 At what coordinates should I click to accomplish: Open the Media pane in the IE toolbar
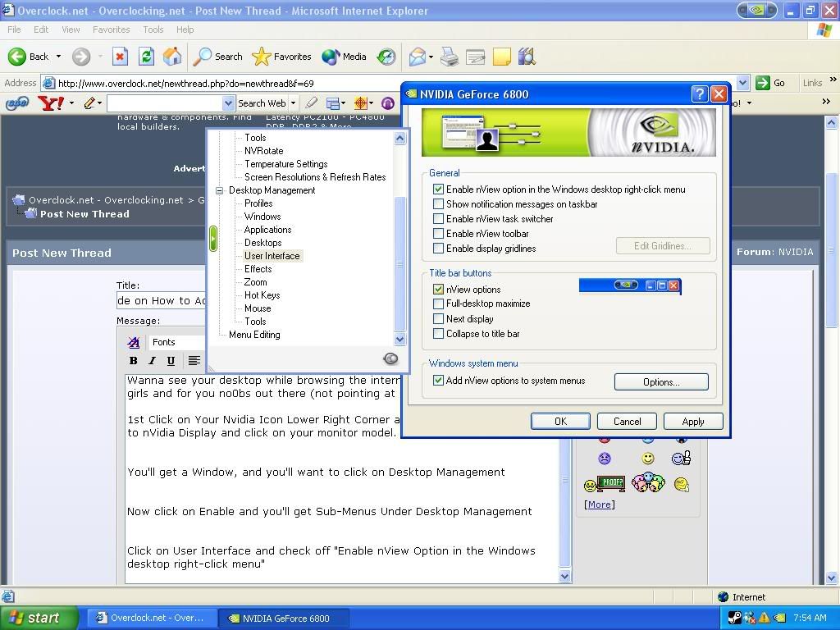(x=331, y=57)
